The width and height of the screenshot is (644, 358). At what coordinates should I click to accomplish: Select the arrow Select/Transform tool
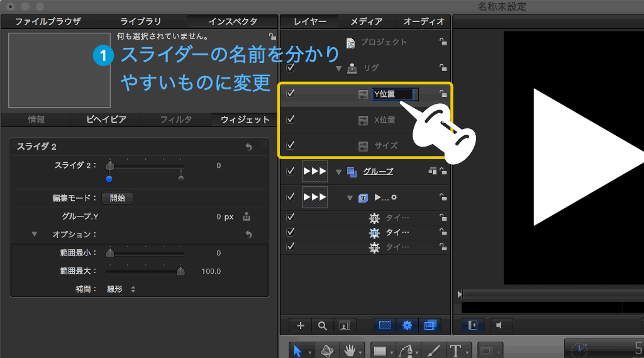click(x=297, y=350)
